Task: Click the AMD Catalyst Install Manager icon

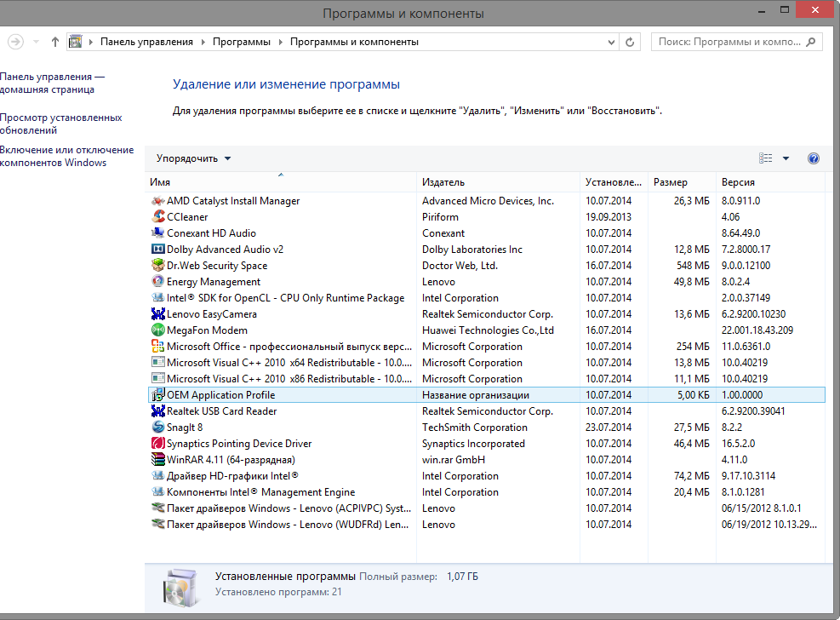Action: tap(158, 201)
